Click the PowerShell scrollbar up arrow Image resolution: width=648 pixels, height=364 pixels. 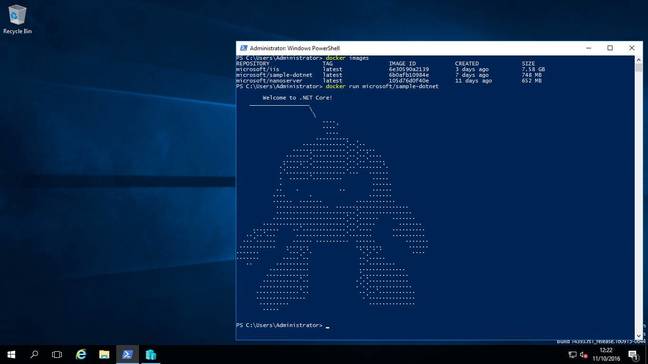click(638, 59)
